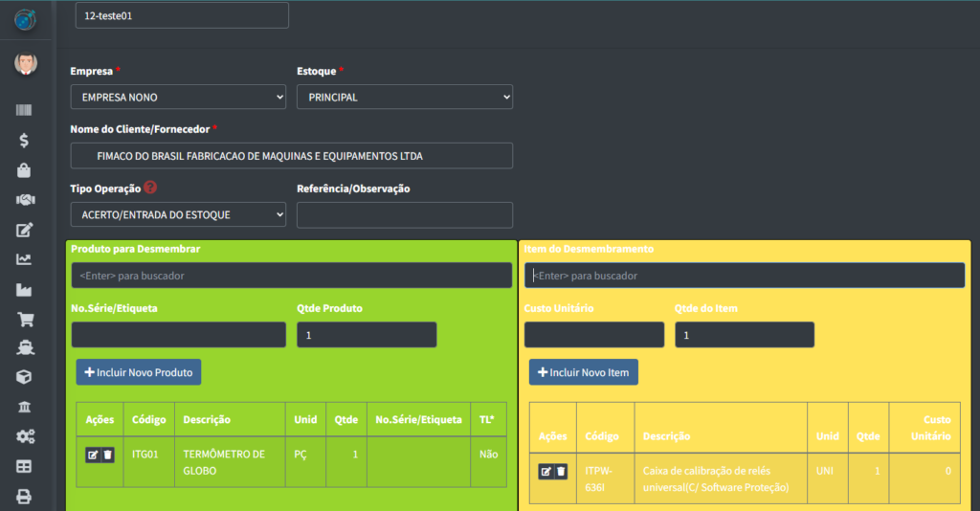Open the shopping bag sidebar menu

(x=24, y=170)
